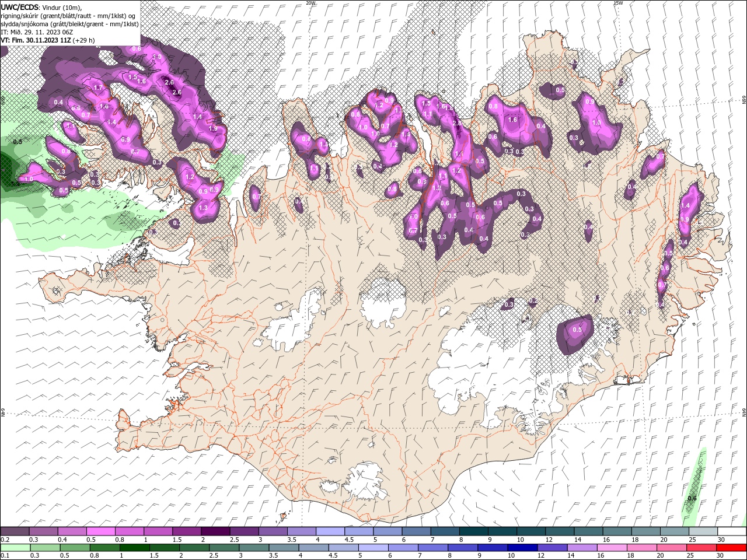This screenshot has width=747, height=560.
Task: Click the 'slydda/snjókoma' description line
Action: coord(69,24)
